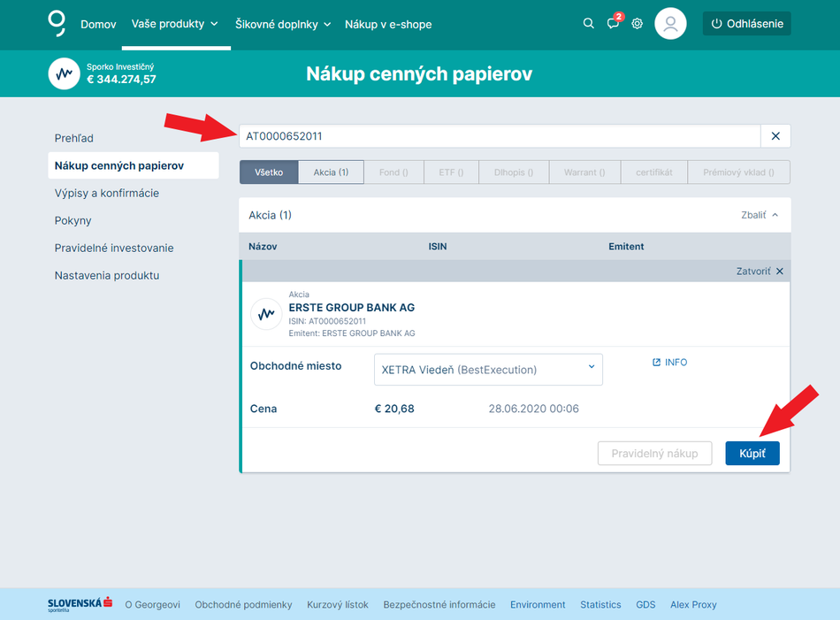Open Bezpečnostné informácie footer link
Viewport: 840px width, 620px height.
(439, 604)
